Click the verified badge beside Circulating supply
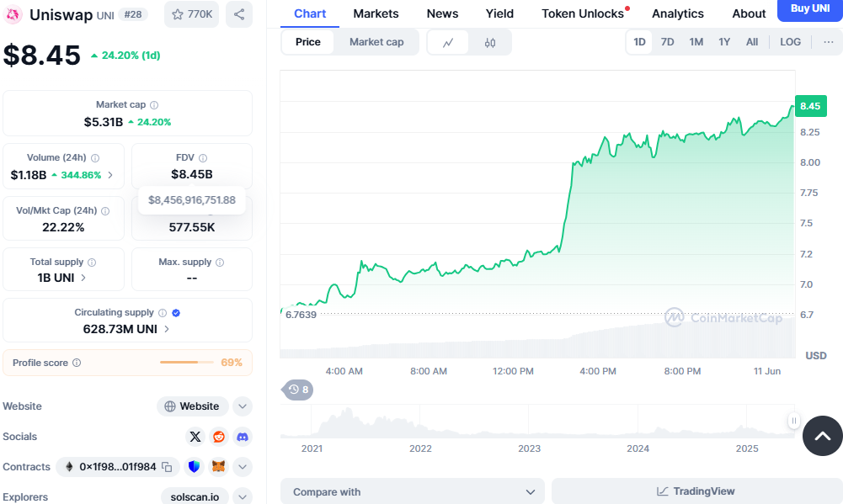This screenshot has width=843, height=504. point(176,313)
